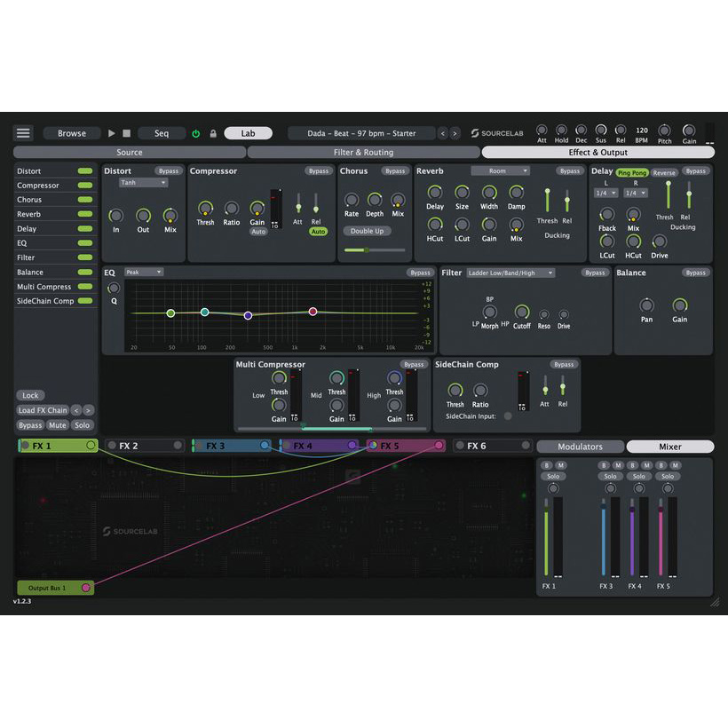Select the FX 2 slot

point(145,446)
